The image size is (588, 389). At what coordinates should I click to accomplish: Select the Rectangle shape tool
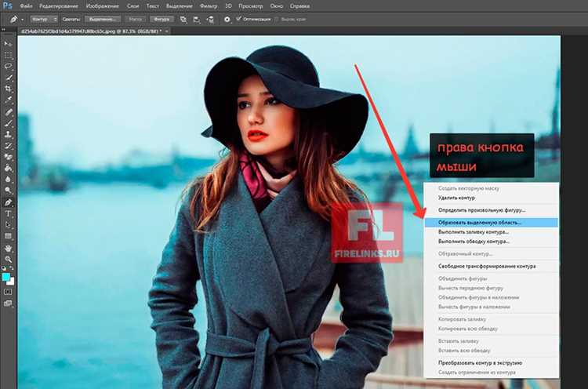click(8, 236)
